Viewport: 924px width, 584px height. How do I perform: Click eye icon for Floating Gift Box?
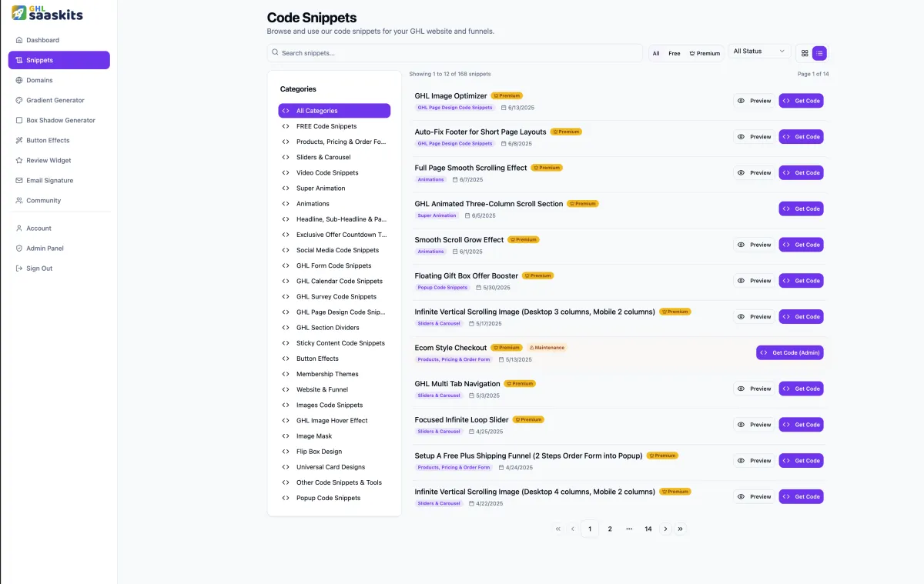[742, 281]
